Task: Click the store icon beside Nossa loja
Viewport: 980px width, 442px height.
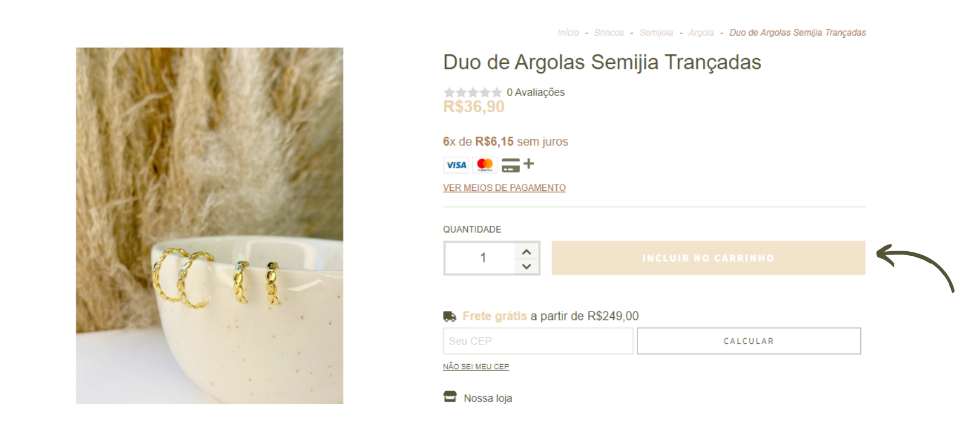Action: tap(450, 396)
